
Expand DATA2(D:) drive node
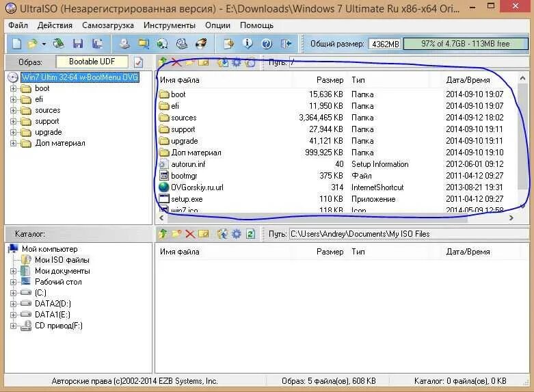click(x=13, y=304)
